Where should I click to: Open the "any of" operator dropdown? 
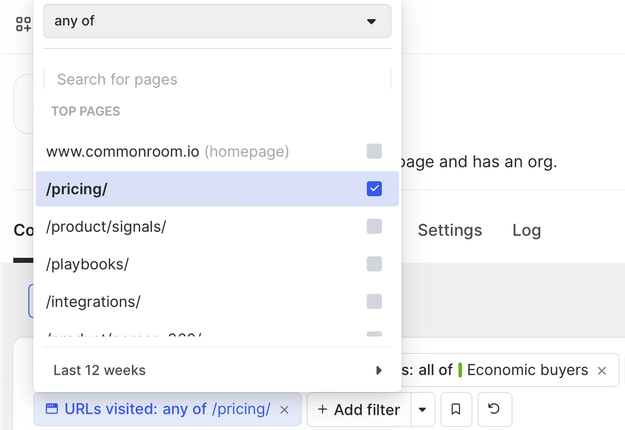tap(217, 21)
